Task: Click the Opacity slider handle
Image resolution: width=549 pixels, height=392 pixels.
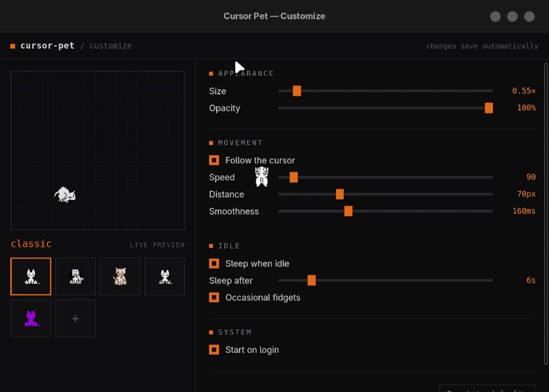Action: point(489,108)
